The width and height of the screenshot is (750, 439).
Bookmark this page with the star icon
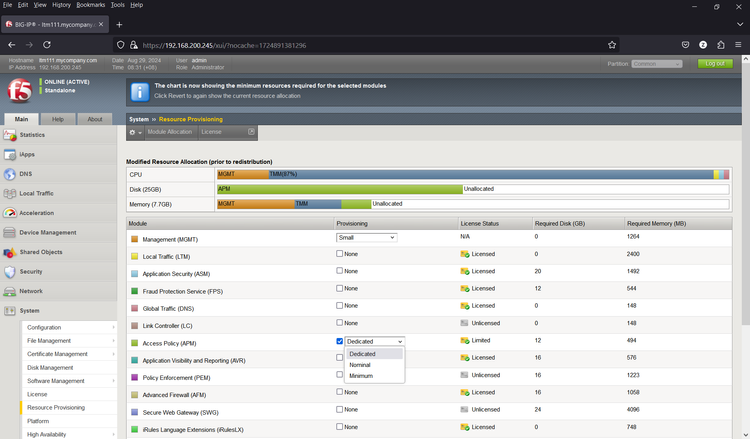click(x=612, y=45)
